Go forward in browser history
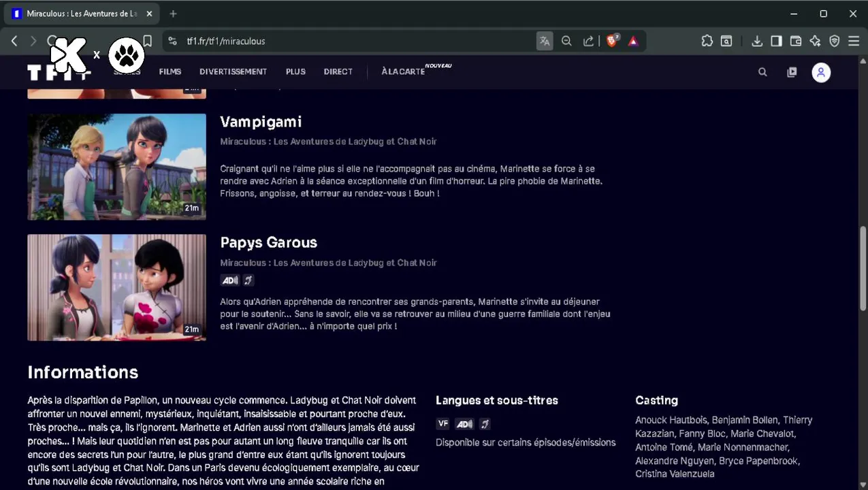The width and height of the screenshot is (868, 490). [33, 41]
